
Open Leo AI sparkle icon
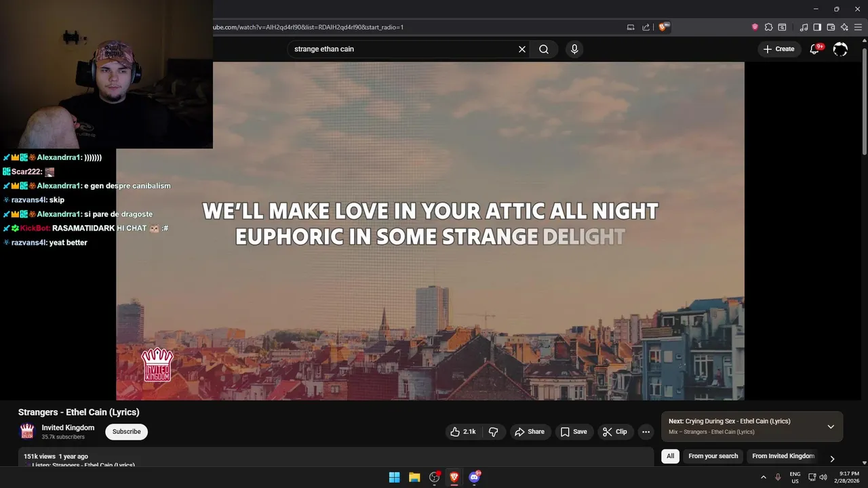(844, 27)
